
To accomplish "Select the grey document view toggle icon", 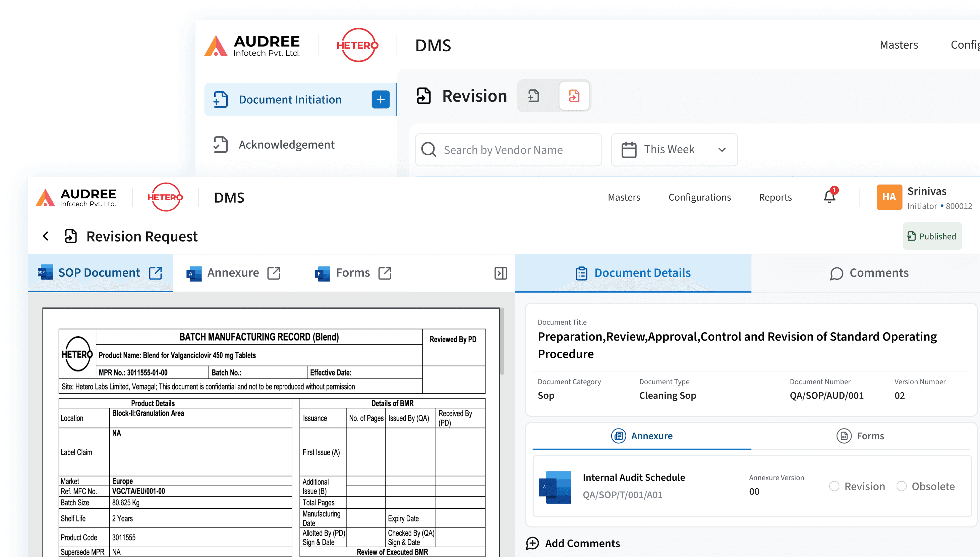I will 533,96.
